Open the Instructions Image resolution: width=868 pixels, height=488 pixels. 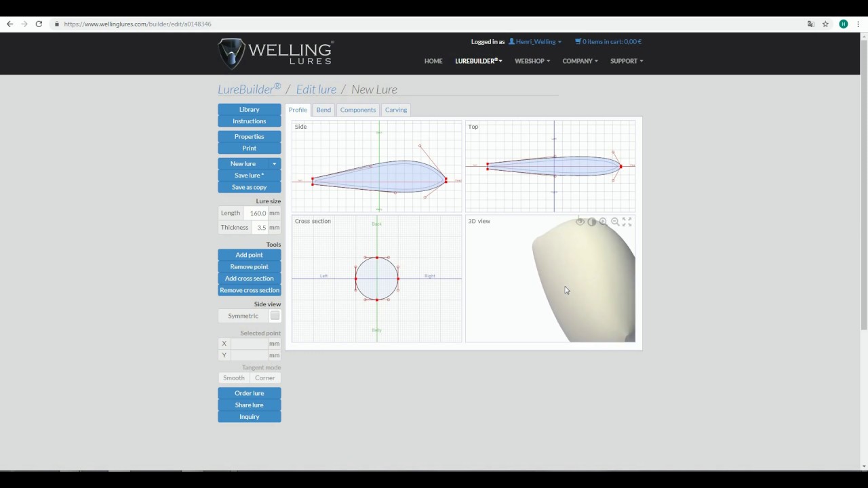(x=250, y=121)
